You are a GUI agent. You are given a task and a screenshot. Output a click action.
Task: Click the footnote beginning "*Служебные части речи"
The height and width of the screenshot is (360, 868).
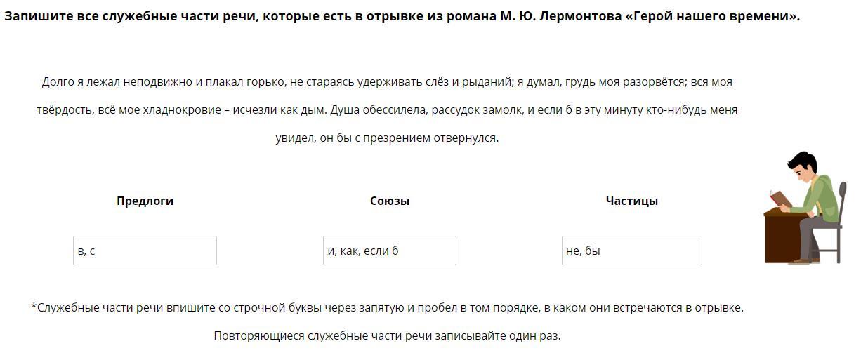pyautogui.click(x=387, y=307)
